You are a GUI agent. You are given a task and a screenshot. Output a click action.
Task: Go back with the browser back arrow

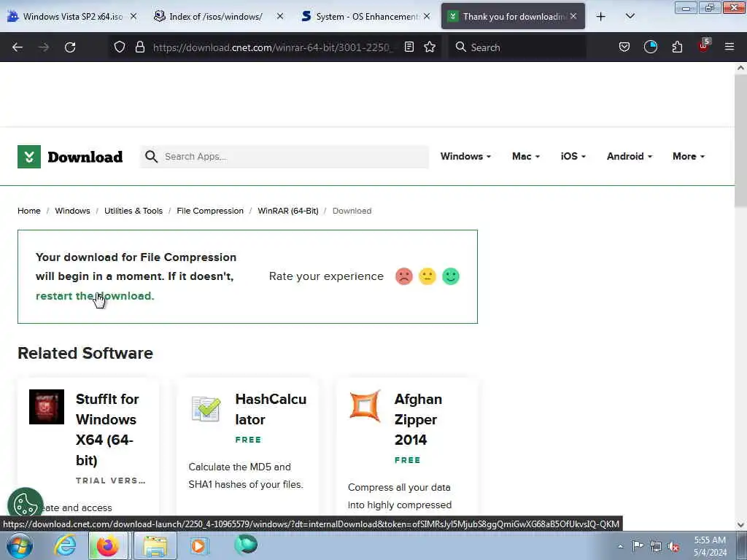(x=18, y=47)
